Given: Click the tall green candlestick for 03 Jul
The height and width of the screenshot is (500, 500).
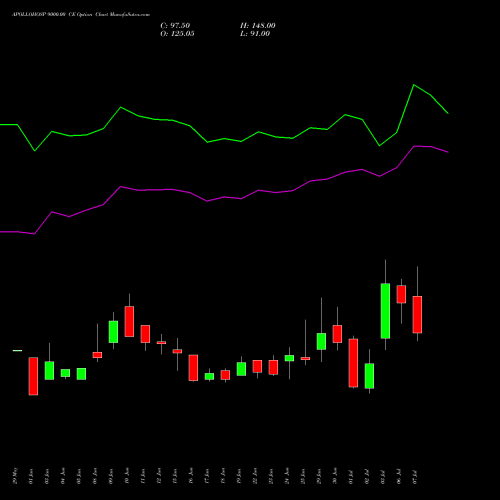Looking at the screenshot, I should click(x=385, y=311).
